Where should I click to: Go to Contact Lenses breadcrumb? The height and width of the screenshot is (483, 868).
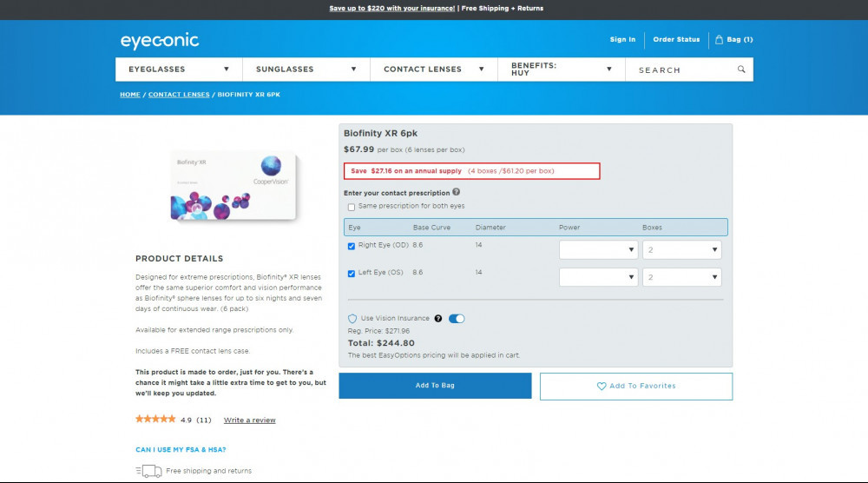tap(179, 95)
